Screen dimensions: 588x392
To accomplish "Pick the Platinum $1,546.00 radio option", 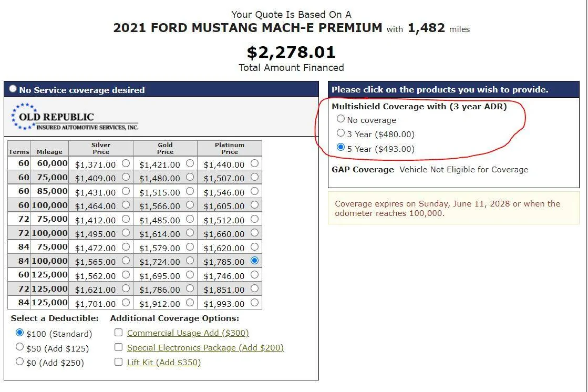I will [255, 191].
